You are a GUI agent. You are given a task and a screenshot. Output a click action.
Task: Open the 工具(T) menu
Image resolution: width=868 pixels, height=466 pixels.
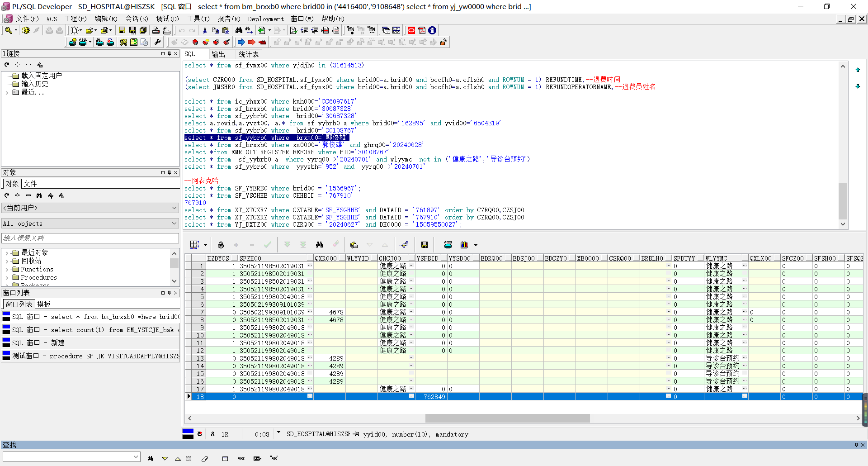[198, 19]
